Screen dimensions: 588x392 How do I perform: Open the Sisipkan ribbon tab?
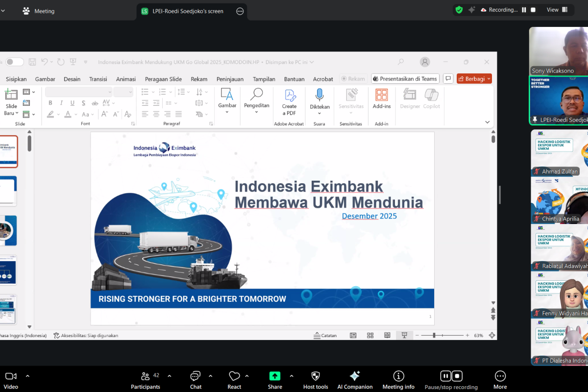pos(16,79)
